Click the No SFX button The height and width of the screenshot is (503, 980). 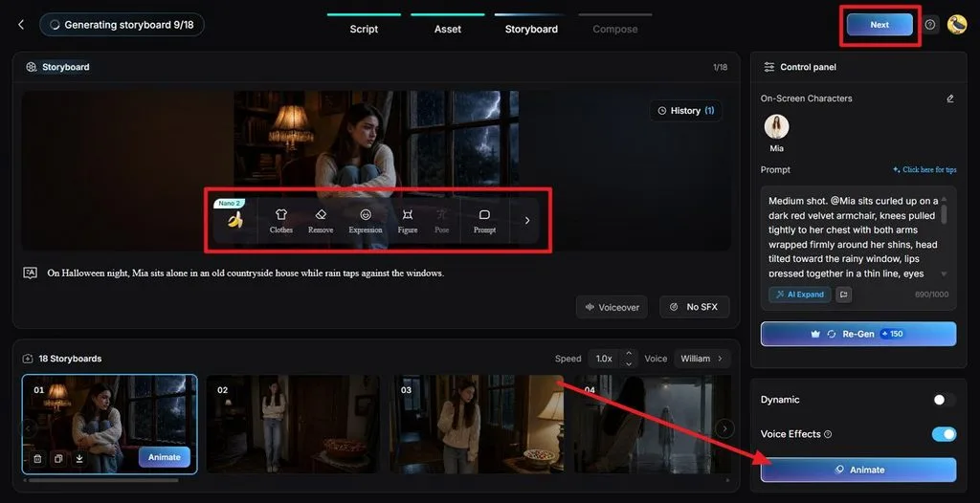(695, 307)
